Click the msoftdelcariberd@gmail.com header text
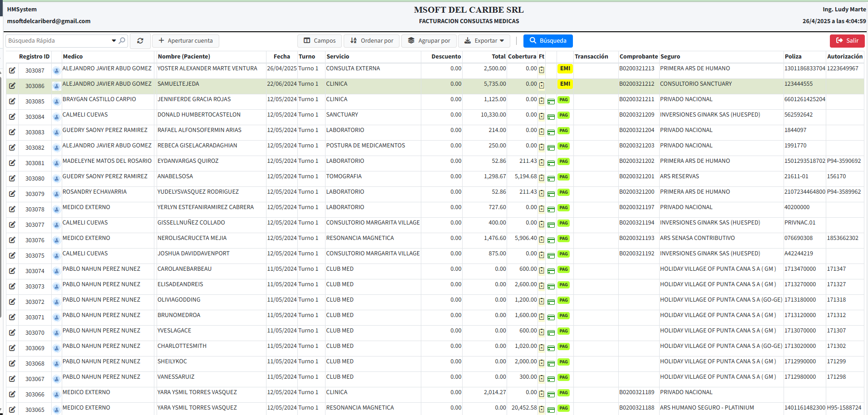 click(x=49, y=21)
